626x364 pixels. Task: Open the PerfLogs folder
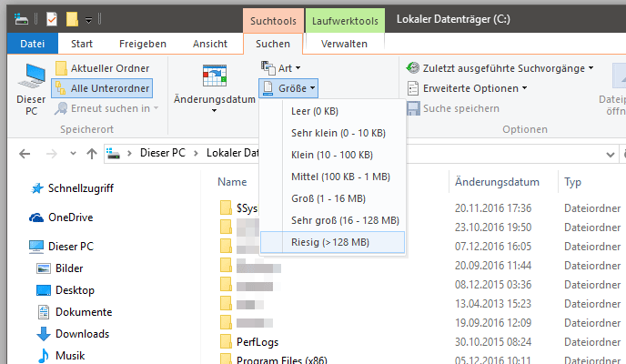[257, 341]
